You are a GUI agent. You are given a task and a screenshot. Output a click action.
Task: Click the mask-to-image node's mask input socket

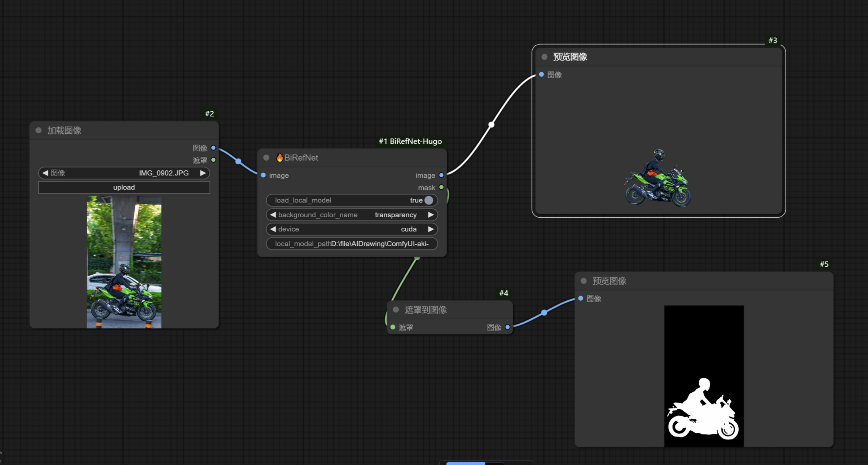pyautogui.click(x=393, y=327)
